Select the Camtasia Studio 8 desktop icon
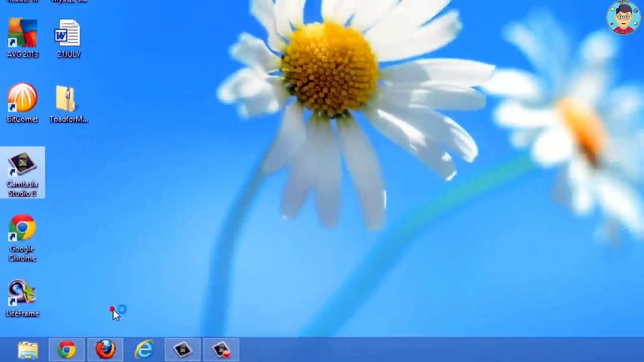 (22, 173)
